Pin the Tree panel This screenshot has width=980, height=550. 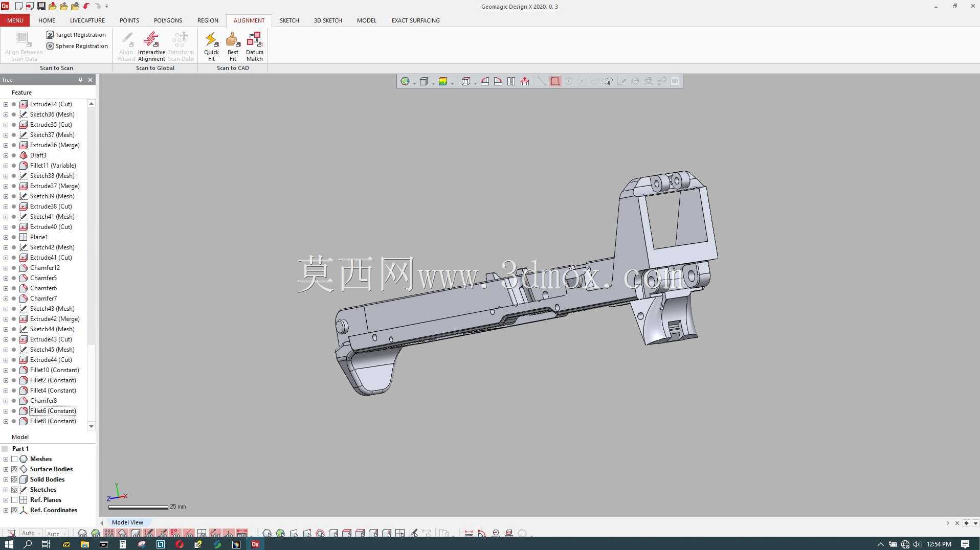[80, 80]
